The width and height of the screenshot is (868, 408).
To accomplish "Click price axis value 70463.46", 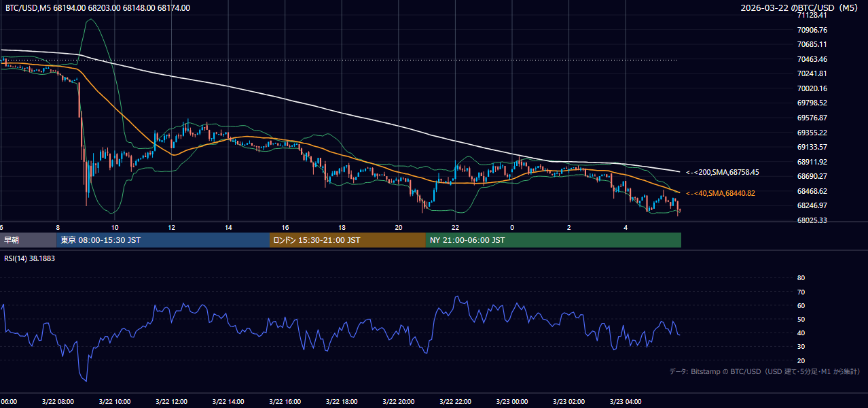I will (x=812, y=59).
